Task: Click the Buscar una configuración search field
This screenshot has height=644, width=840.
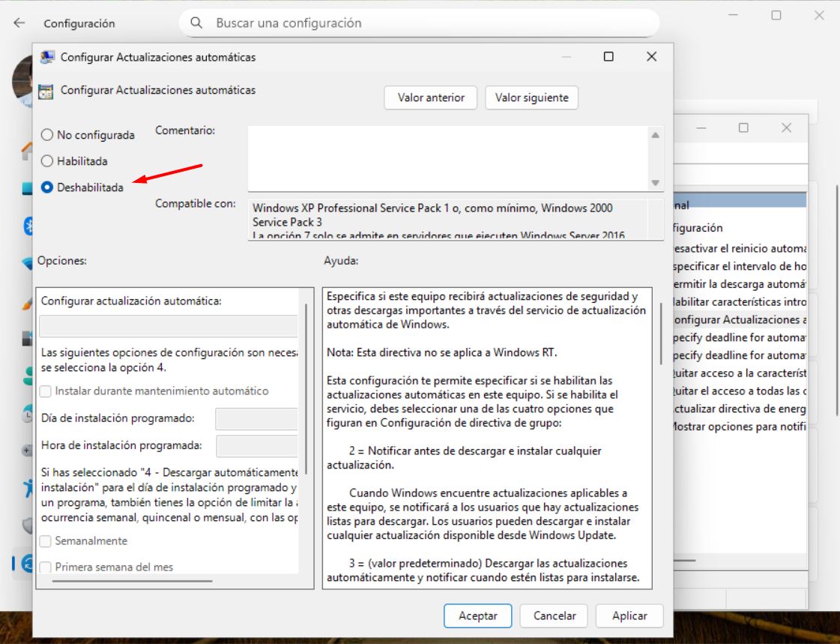Action: pyautogui.click(x=420, y=23)
